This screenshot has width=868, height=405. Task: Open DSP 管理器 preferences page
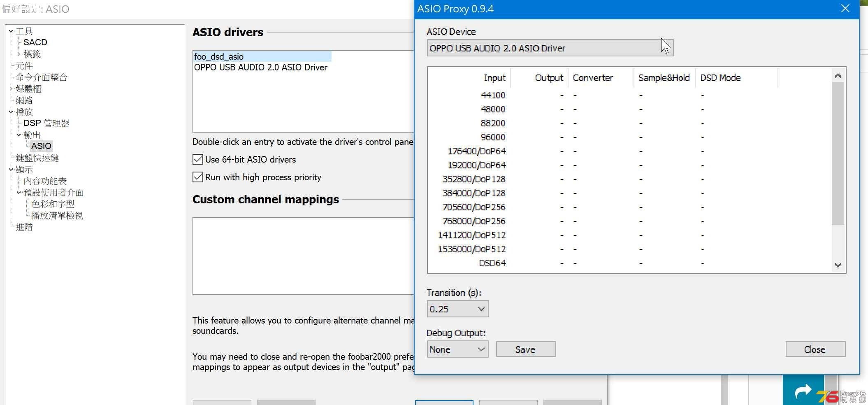click(46, 123)
